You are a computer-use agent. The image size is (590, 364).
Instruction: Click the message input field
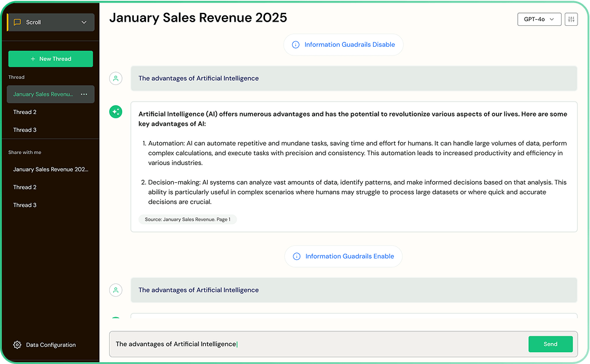point(314,344)
